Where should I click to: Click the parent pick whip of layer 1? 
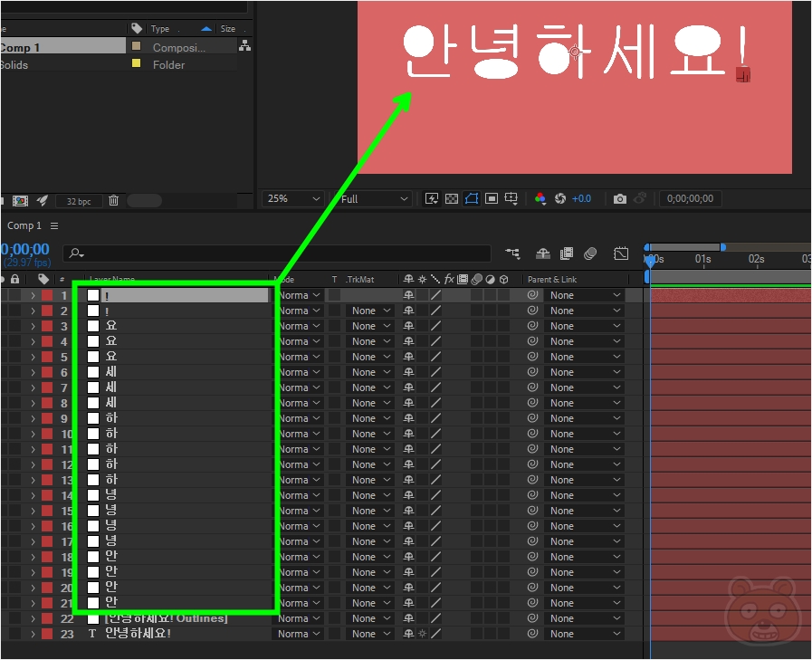(532, 295)
